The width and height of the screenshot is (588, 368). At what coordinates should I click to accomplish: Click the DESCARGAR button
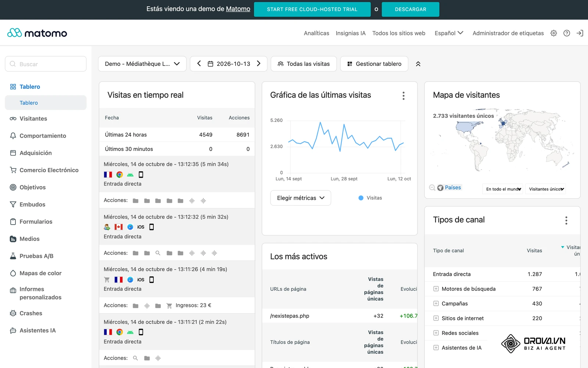click(410, 9)
